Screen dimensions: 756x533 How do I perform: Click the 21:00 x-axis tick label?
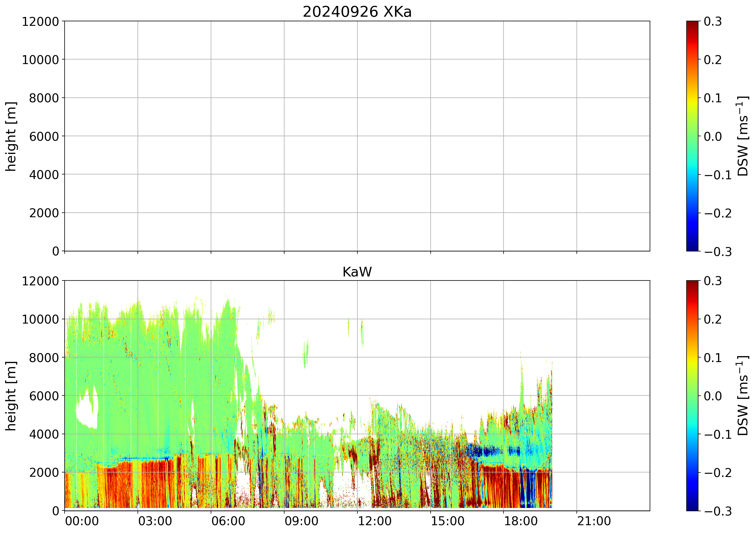[594, 521]
